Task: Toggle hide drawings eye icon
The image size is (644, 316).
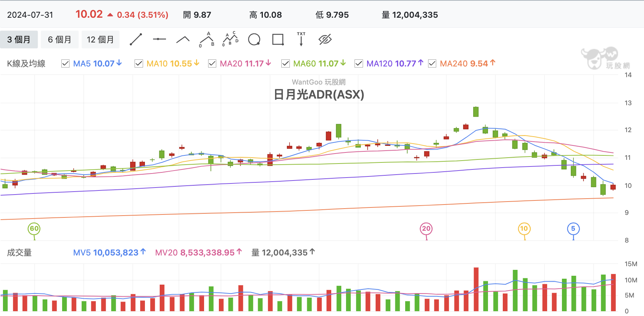Action: (x=325, y=39)
